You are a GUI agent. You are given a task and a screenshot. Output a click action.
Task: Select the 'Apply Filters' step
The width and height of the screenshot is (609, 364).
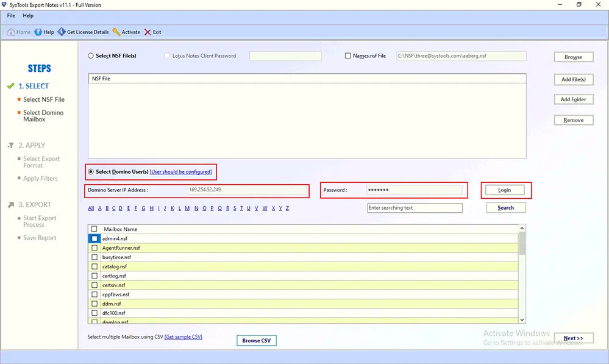40,178
